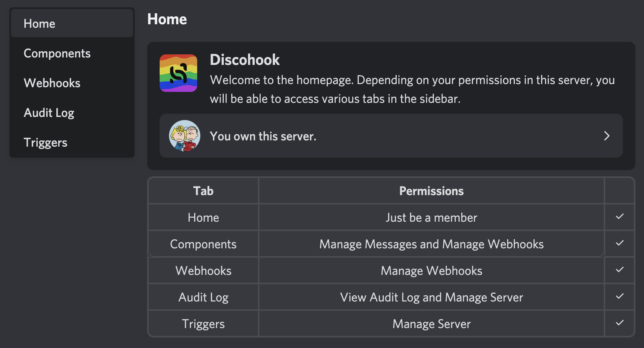Click the 'You own this server.' row

(x=391, y=136)
